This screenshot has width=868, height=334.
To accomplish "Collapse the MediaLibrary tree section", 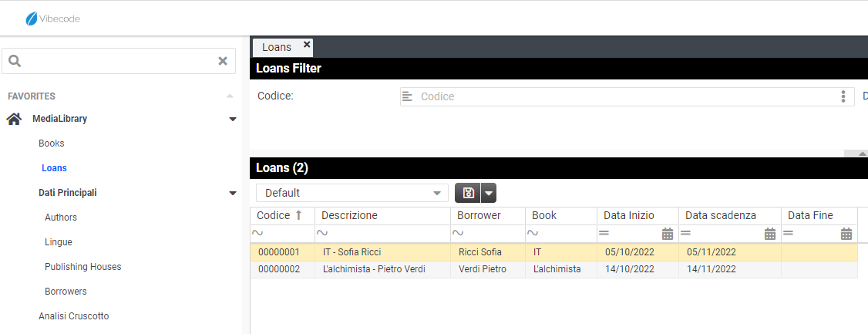I will tap(233, 119).
